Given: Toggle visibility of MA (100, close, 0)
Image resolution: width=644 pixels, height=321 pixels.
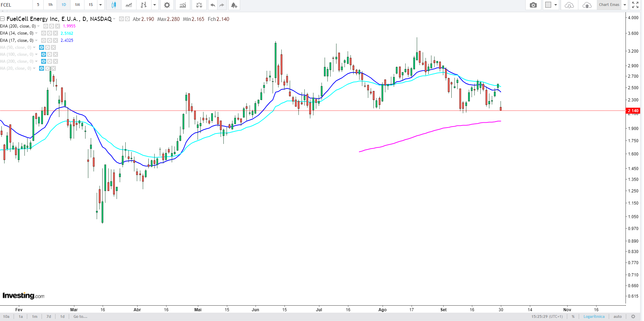Looking at the screenshot, I should (x=44, y=54).
